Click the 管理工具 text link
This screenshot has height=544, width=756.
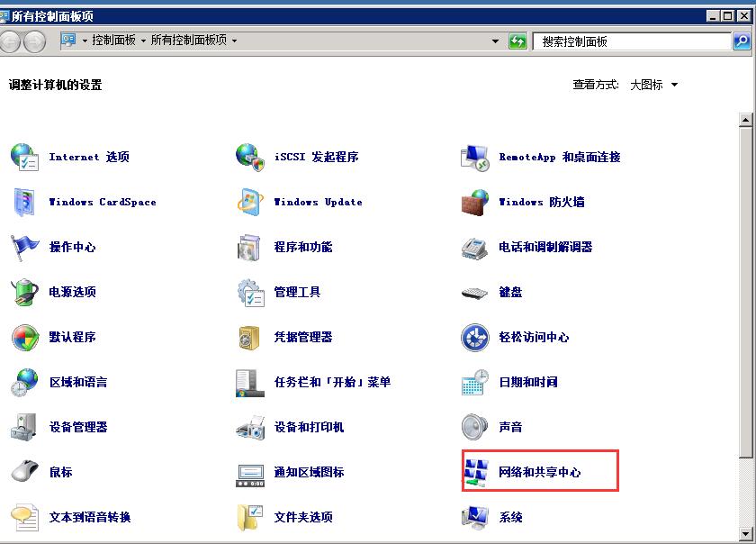(x=297, y=292)
